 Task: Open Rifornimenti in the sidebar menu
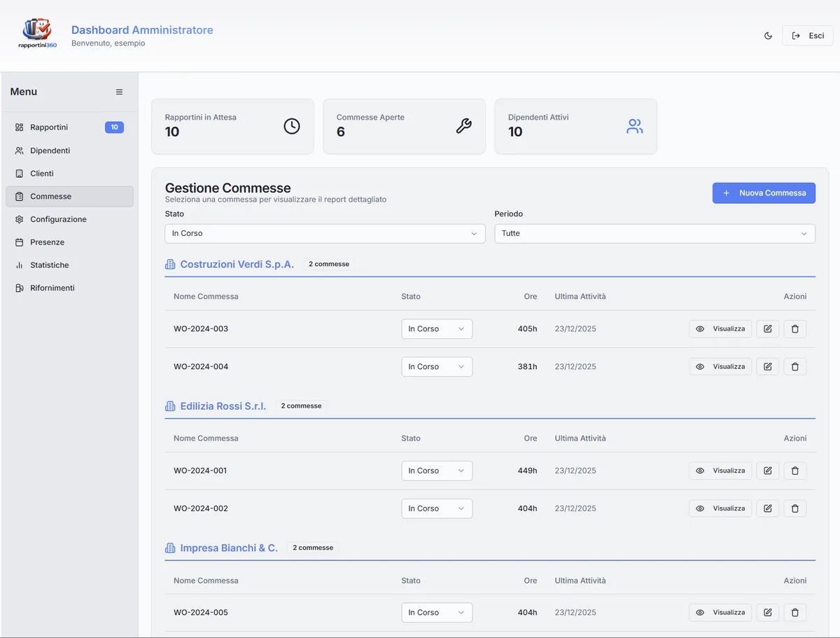coord(69,288)
